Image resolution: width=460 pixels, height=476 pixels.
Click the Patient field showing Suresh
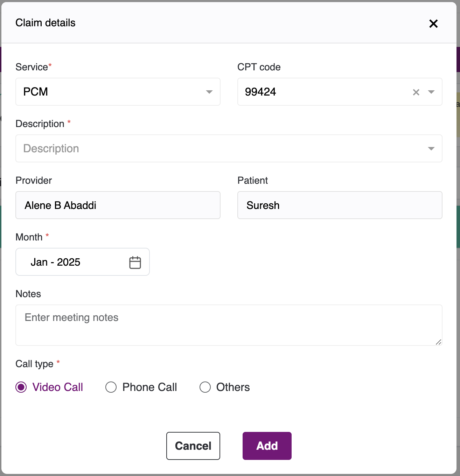(x=340, y=205)
